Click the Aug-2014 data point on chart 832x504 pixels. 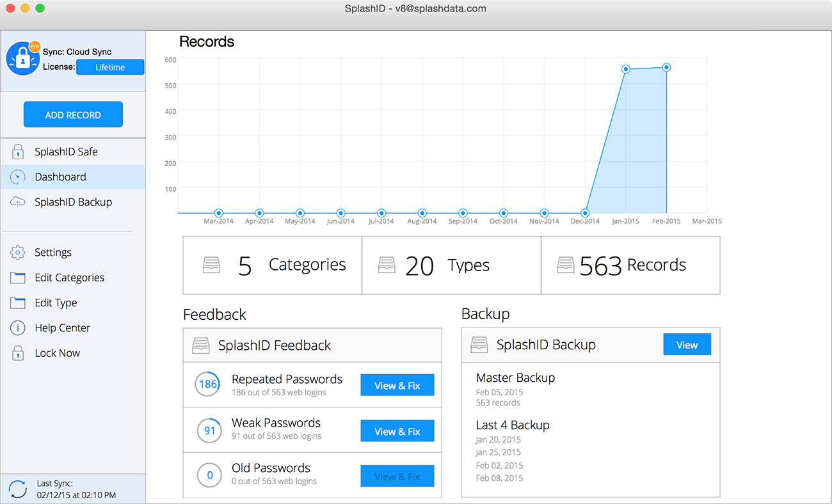[422, 213]
